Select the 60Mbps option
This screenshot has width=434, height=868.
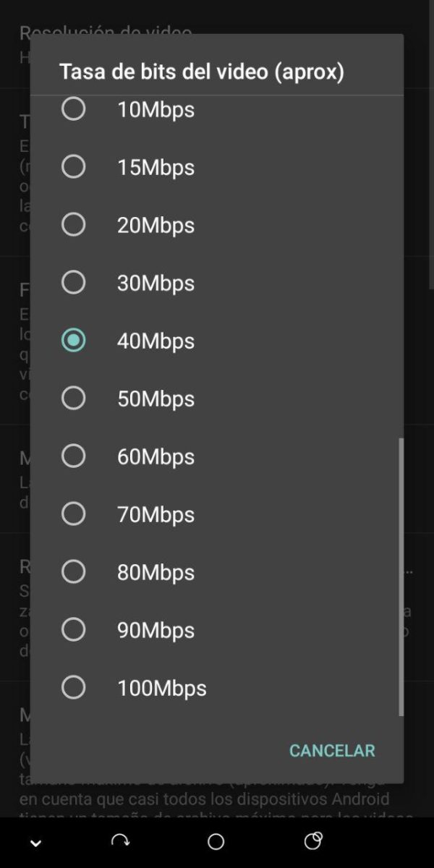point(217,456)
